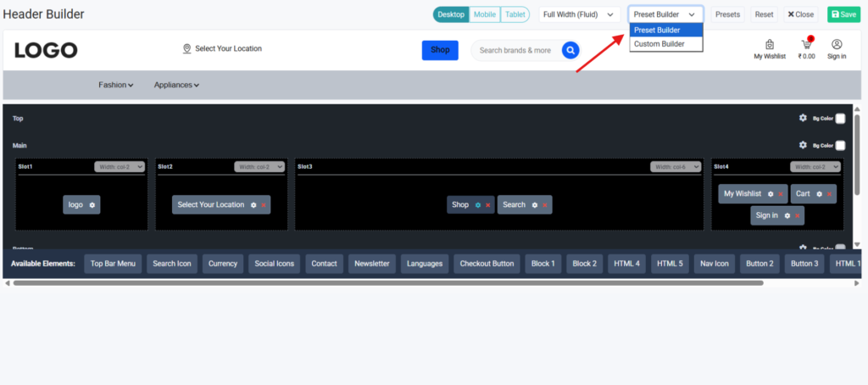Screen dimensions: 868x385
Task: Remove the Search element from Slot3
Action: point(545,205)
